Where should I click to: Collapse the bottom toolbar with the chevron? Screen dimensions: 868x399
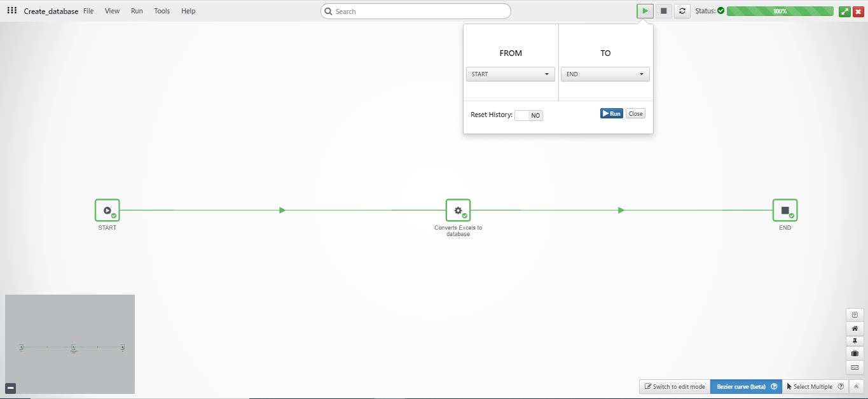(x=855, y=386)
